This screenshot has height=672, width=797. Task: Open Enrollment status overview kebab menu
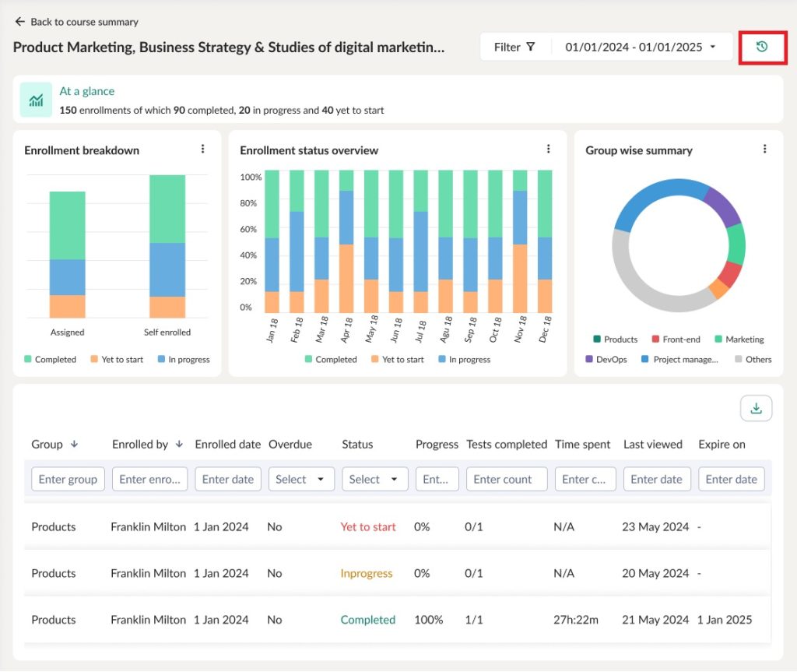tap(548, 149)
